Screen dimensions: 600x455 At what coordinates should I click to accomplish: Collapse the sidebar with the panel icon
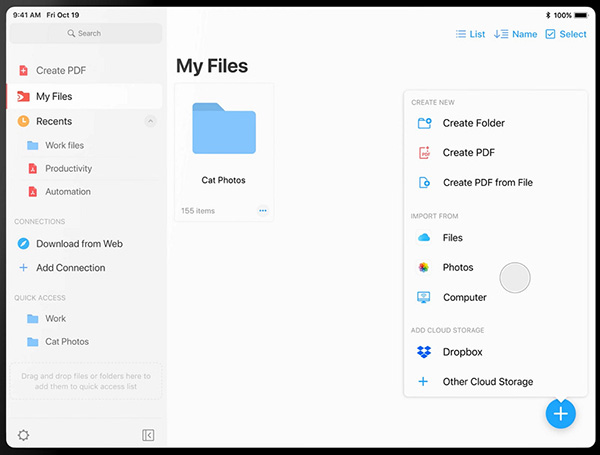[x=148, y=435]
